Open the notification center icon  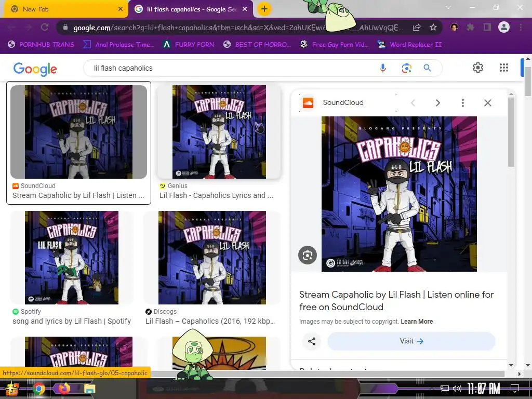point(515,388)
